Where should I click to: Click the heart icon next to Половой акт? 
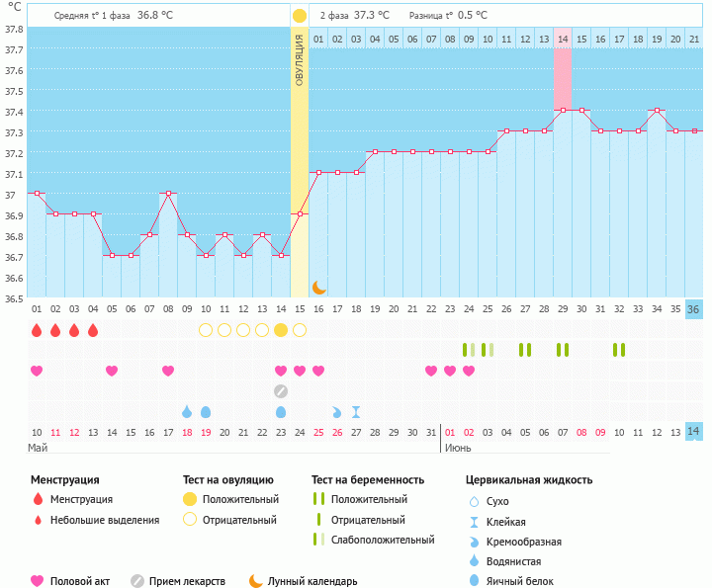click(39, 581)
